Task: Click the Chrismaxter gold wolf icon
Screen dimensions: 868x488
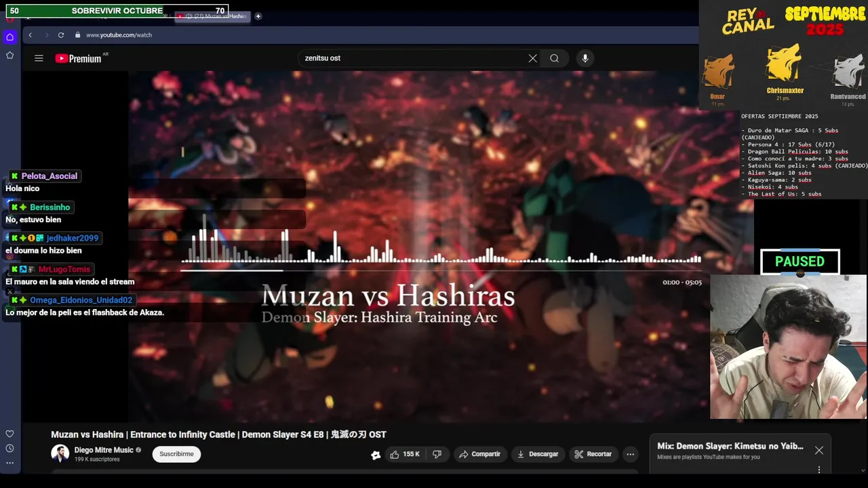Action: coord(784,63)
